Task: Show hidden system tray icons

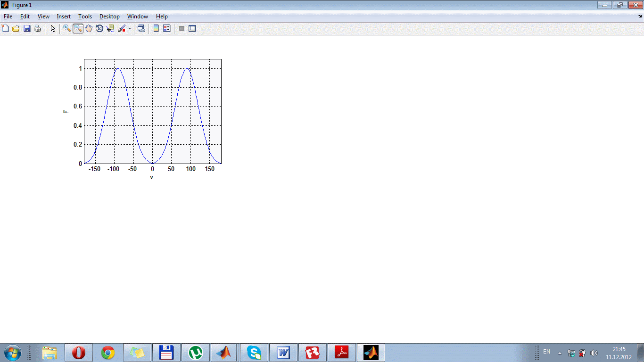Action: (x=560, y=353)
